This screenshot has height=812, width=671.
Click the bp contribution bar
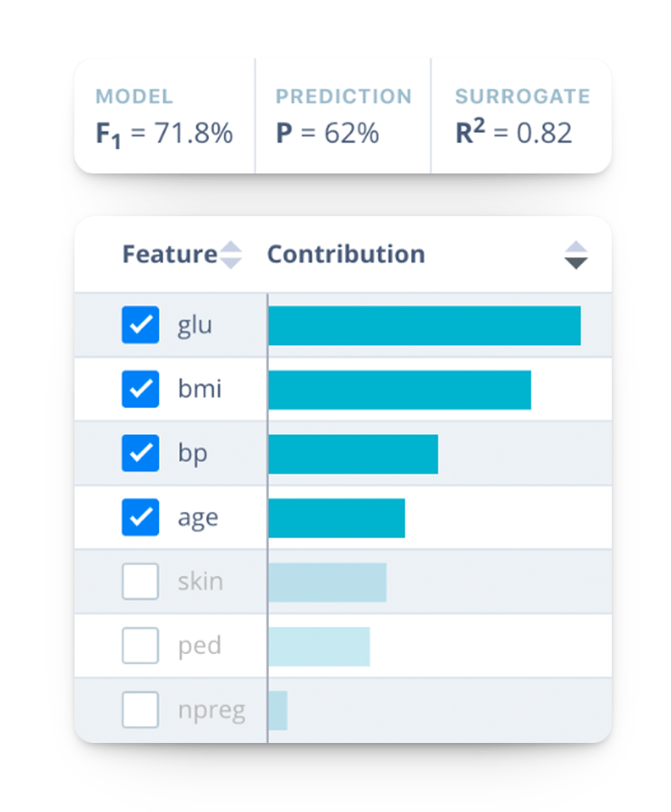(x=353, y=454)
